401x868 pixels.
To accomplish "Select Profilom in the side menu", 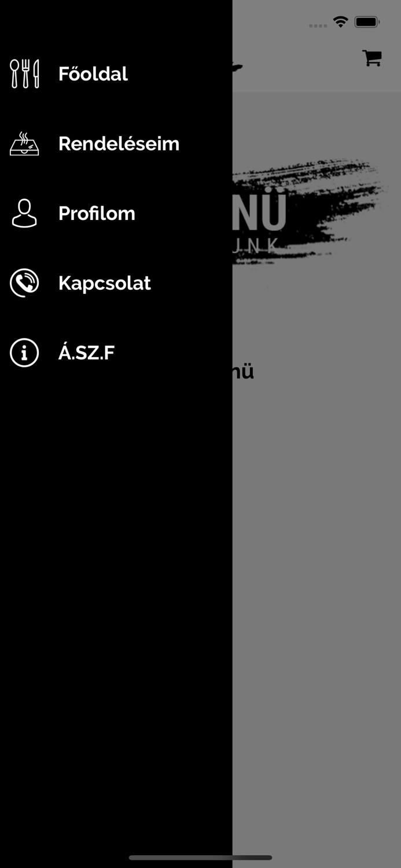I will click(x=97, y=213).
